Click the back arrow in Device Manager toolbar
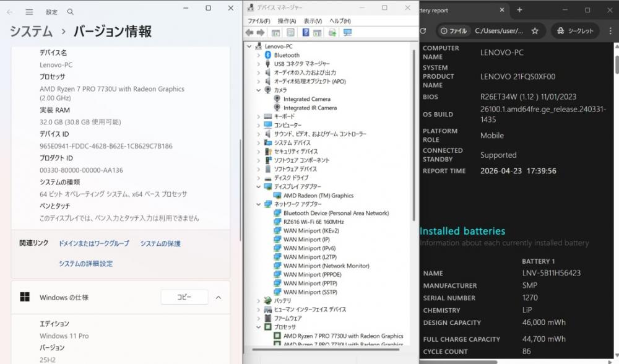Screen dimensions: 619x364 [249, 33]
